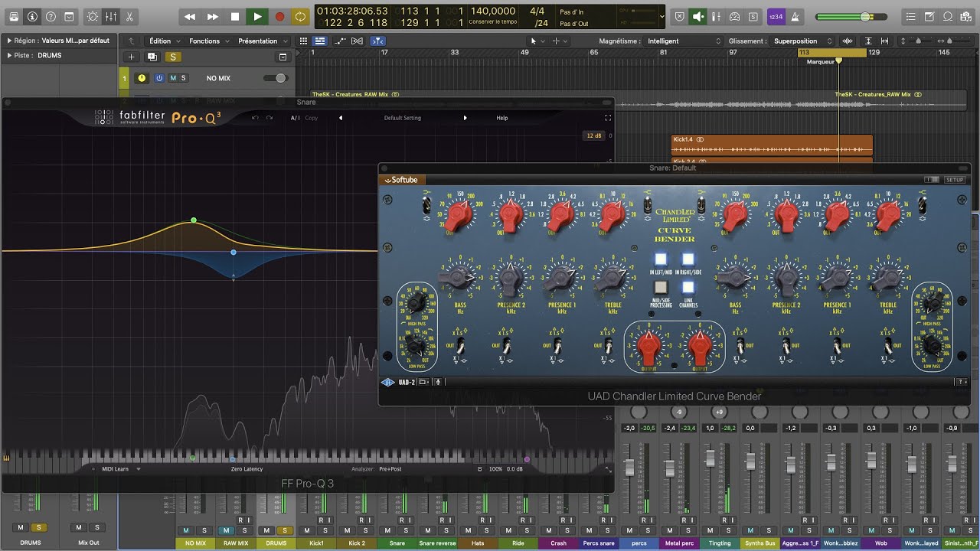The image size is (980, 551).
Task: Mute the NO MIX track in track header
Action: point(173,78)
